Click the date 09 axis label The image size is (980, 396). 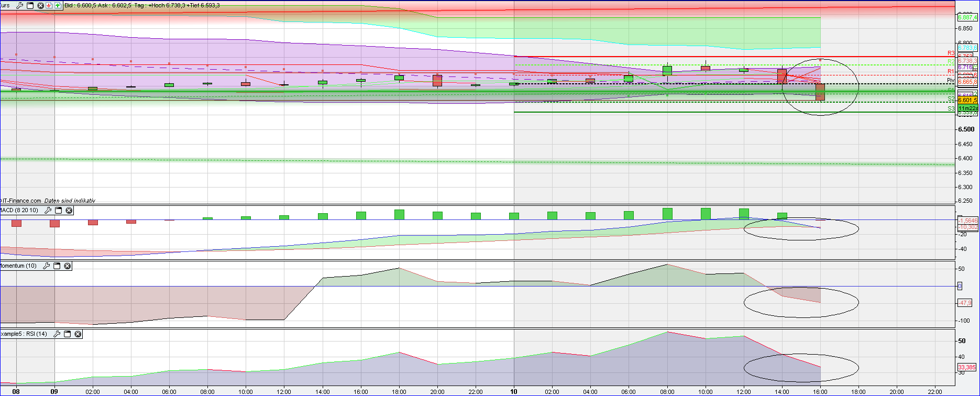click(54, 391)
